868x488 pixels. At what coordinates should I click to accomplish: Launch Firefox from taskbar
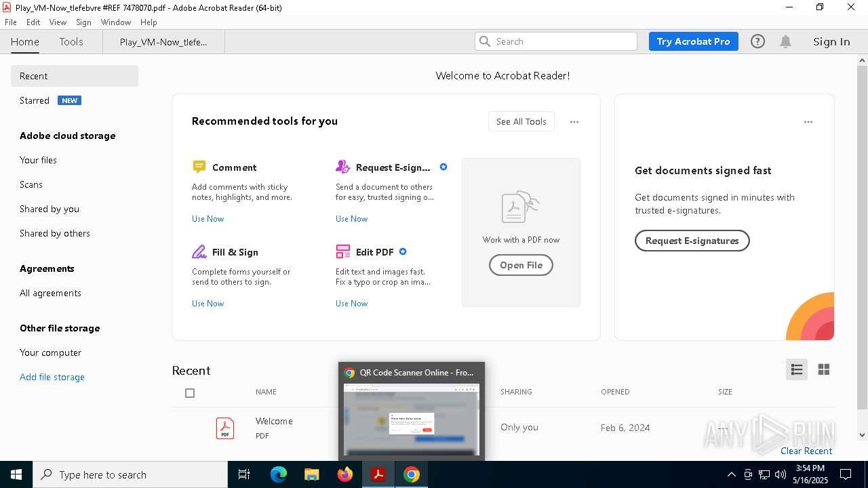coord(344,474)
